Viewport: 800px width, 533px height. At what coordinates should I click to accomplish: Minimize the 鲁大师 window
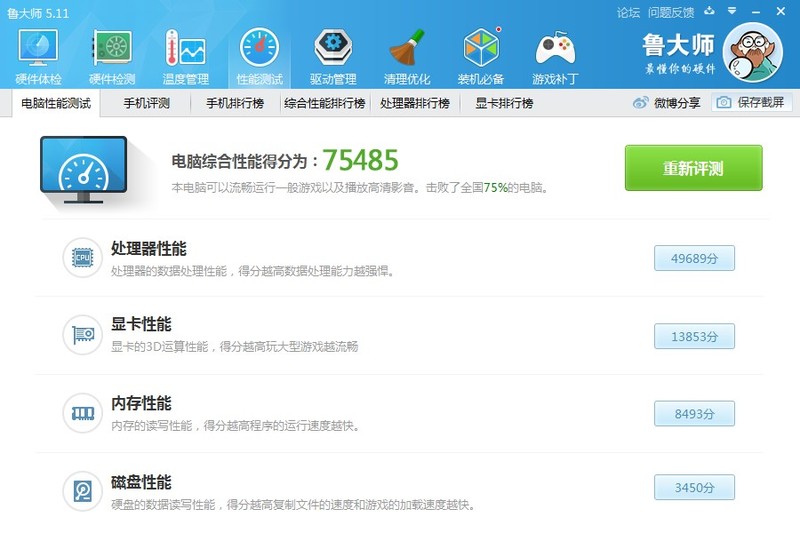756,11
